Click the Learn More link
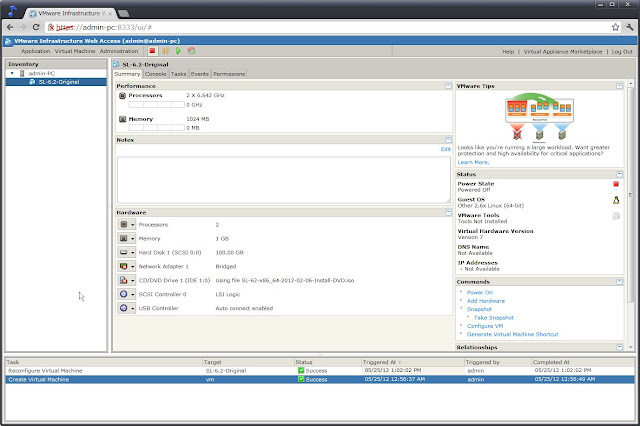This screenshot has height=426, width=640. point(473,162)
